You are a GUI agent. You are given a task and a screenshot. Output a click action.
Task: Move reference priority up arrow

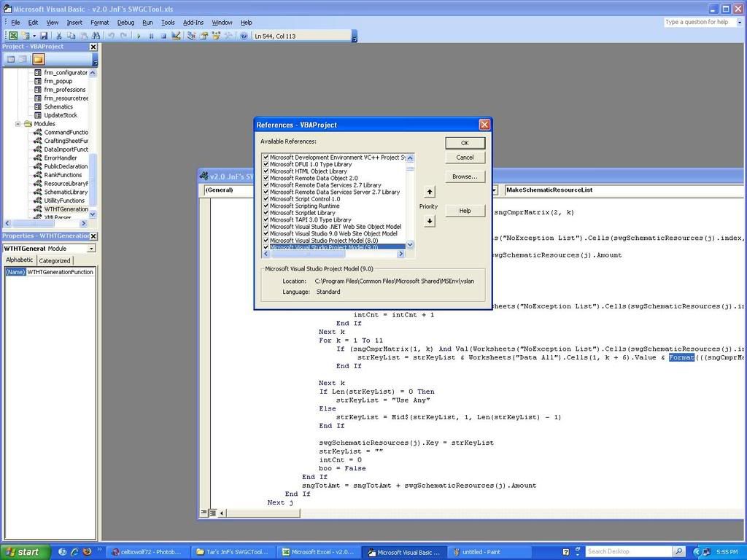[x=429, y=192]
